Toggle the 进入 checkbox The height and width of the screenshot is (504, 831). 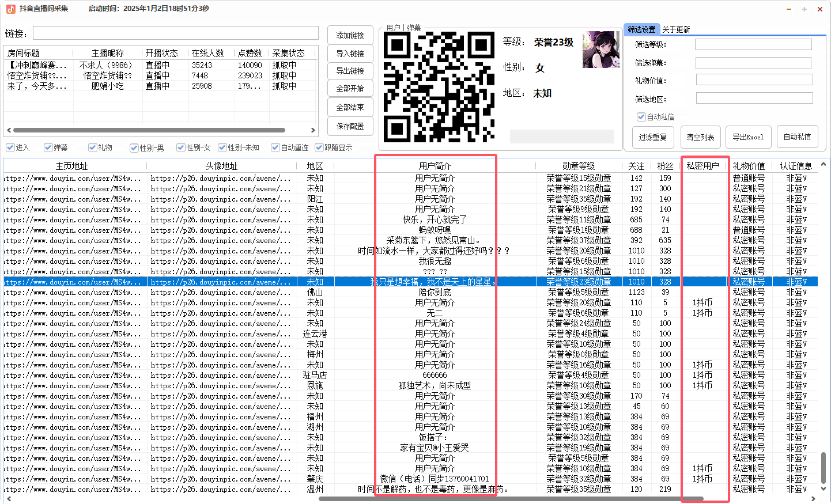[x=10, y=147]
